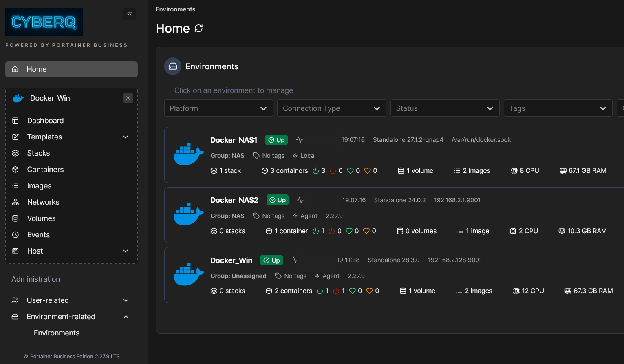Screen dimensions: 624x364
Task: Expand the Host submenu chevron
Action: click(126, 251)
